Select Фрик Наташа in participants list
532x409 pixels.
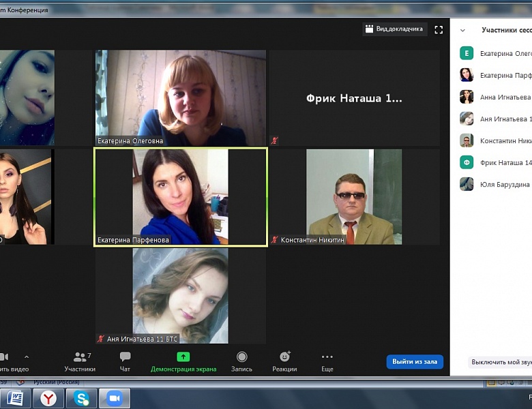pyautogui.click(x=495, y=162)
